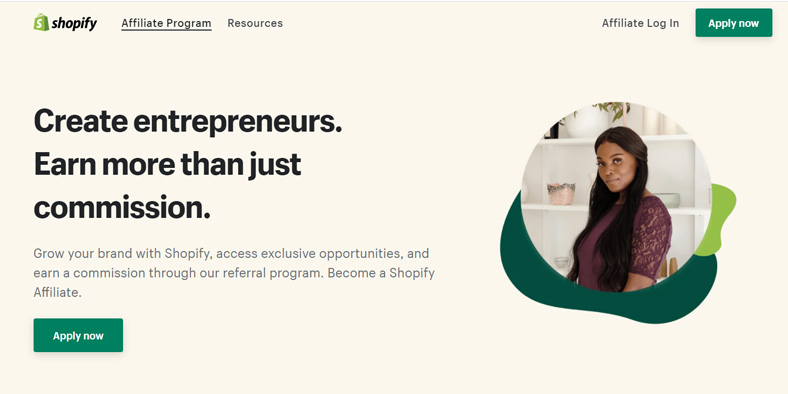Open the Resources nav item
Image resolution: width=788 pixels, height=394 pixels.
[255, 23]
